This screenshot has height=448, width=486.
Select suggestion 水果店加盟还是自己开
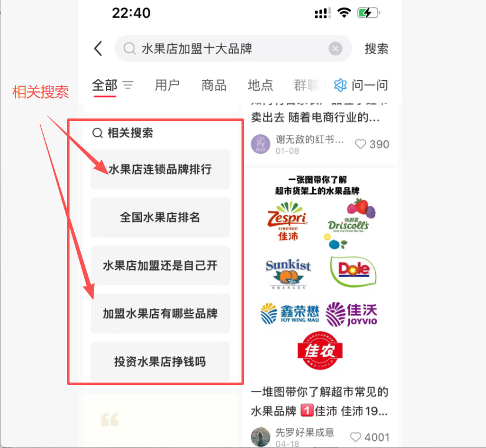coord(160,266)
